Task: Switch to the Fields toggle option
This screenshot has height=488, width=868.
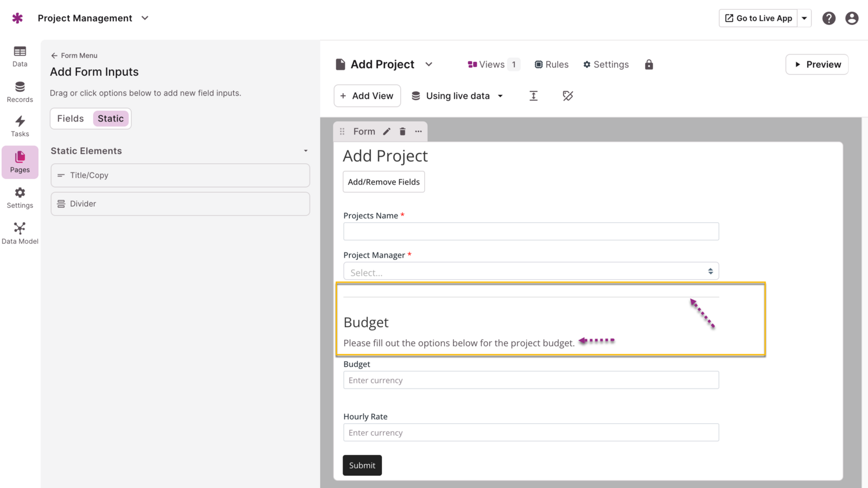Action: [71, 119]
